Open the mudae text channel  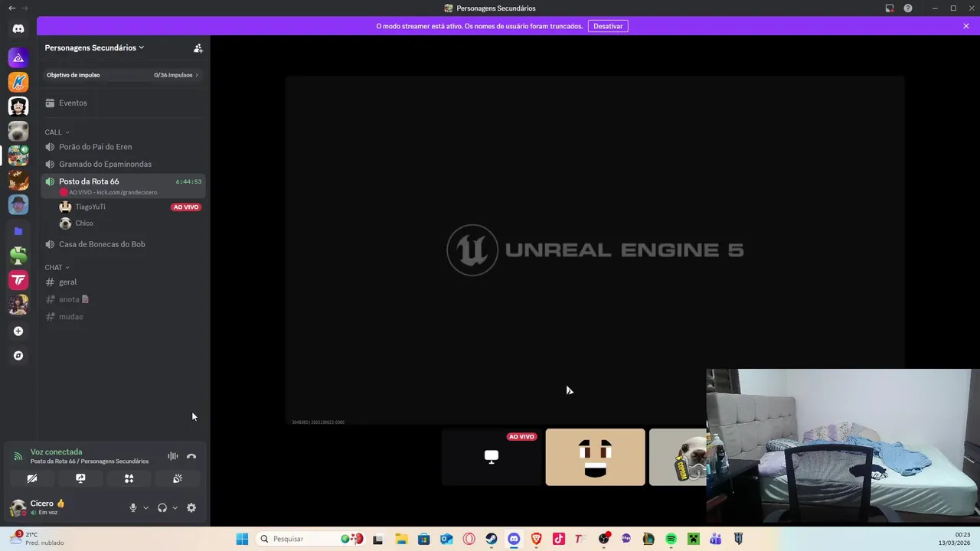pyautogui.click(x=122, y=317)
